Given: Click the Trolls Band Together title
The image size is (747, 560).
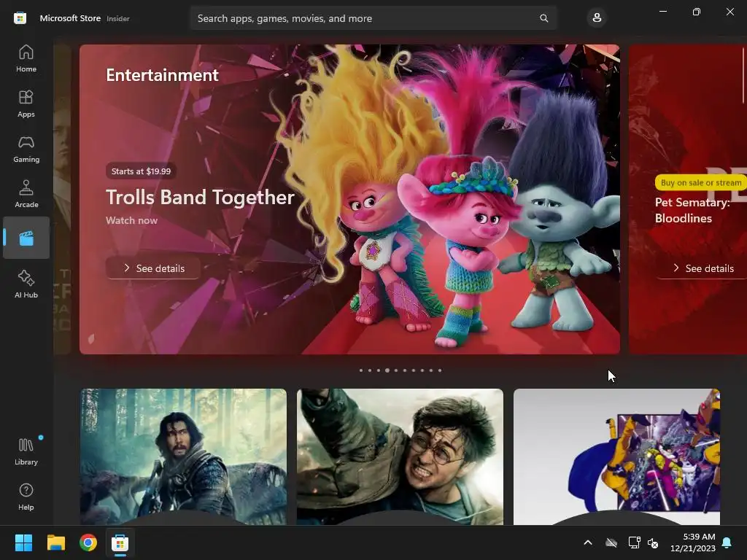Looking at the screenshot, I should point(200,197).
